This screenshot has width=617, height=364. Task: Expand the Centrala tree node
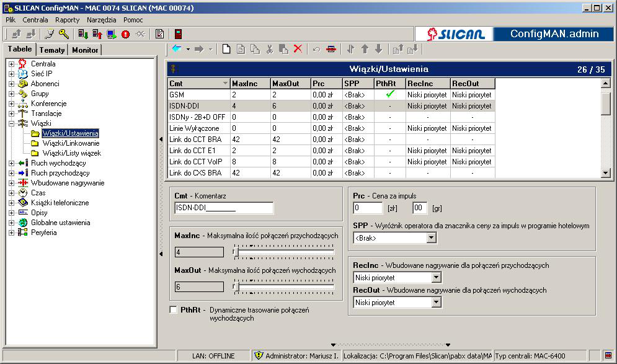(11, 64)
